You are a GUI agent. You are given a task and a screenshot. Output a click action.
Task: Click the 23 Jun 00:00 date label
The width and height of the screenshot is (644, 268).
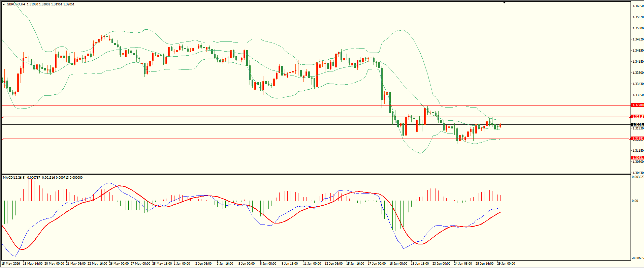point(442,264)
